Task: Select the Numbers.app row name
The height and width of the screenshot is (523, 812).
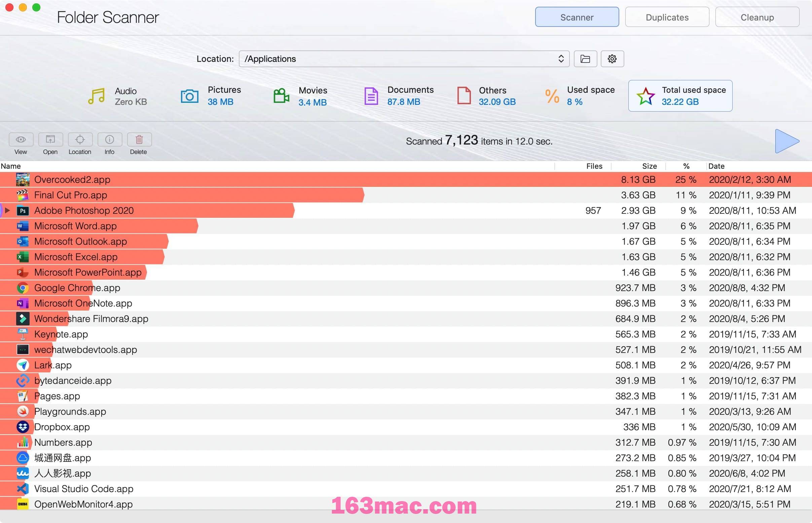Action: [x=63, y=442]
